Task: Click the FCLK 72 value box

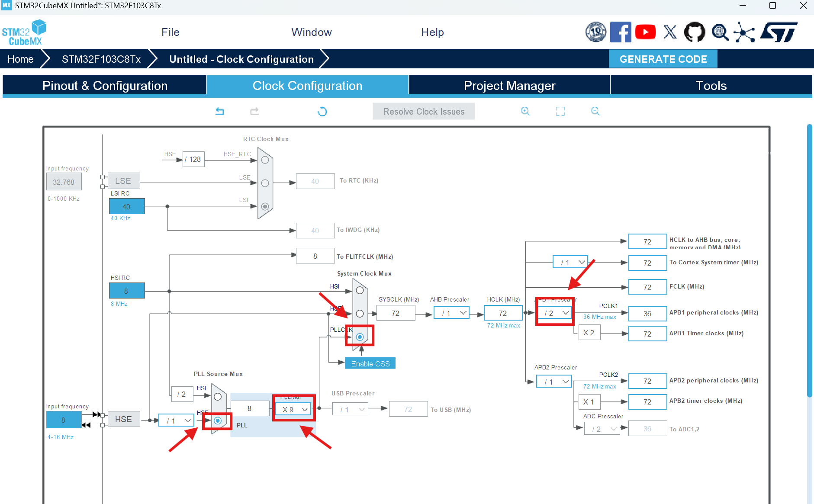Action: click(647, 287)
